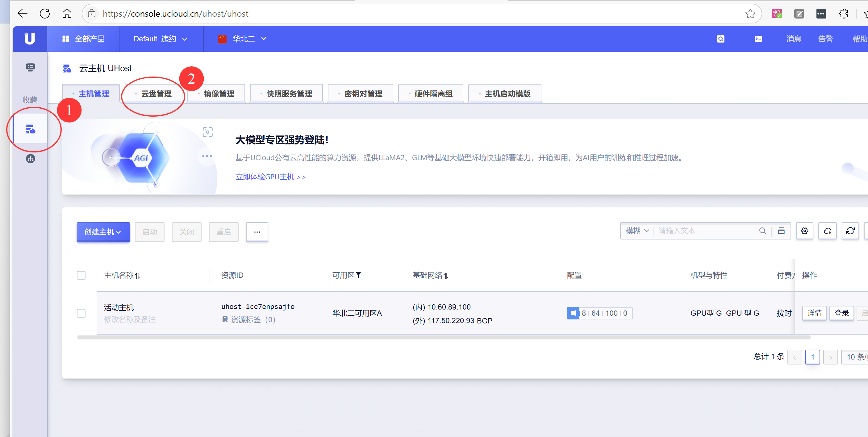Switch to 快照服务管理 tab

(286, 94)
